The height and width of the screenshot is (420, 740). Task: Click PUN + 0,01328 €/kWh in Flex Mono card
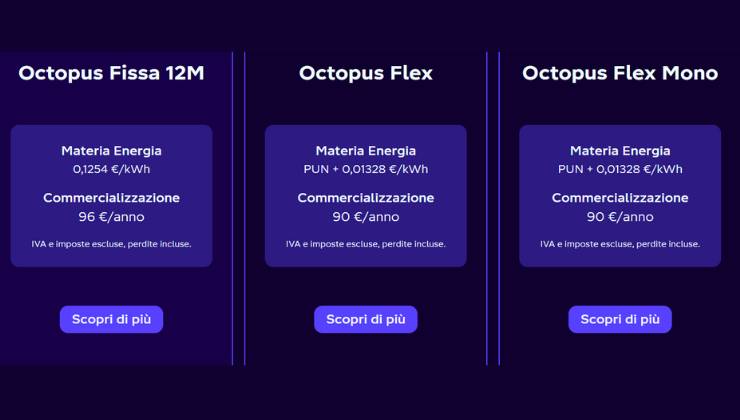620,169
